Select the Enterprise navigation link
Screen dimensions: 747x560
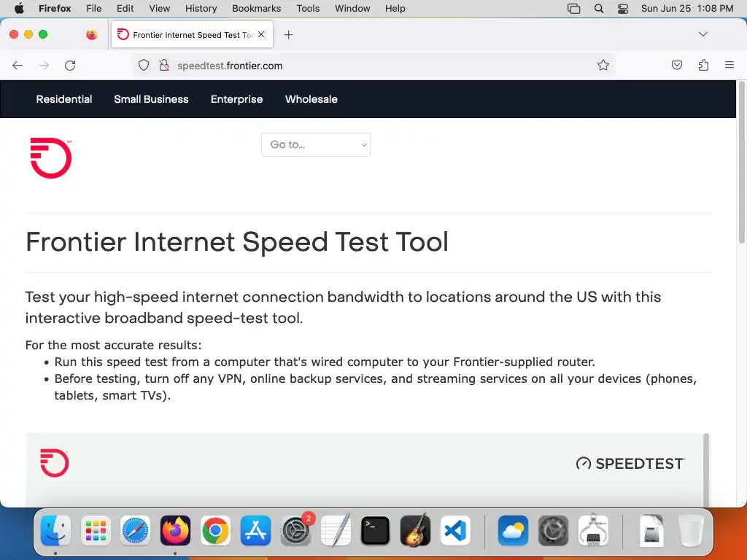[237, 99]
